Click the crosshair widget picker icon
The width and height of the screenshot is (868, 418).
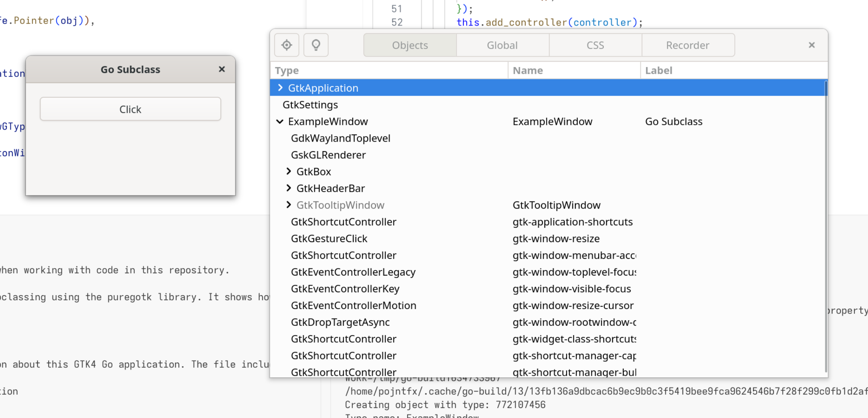point(287,45)
